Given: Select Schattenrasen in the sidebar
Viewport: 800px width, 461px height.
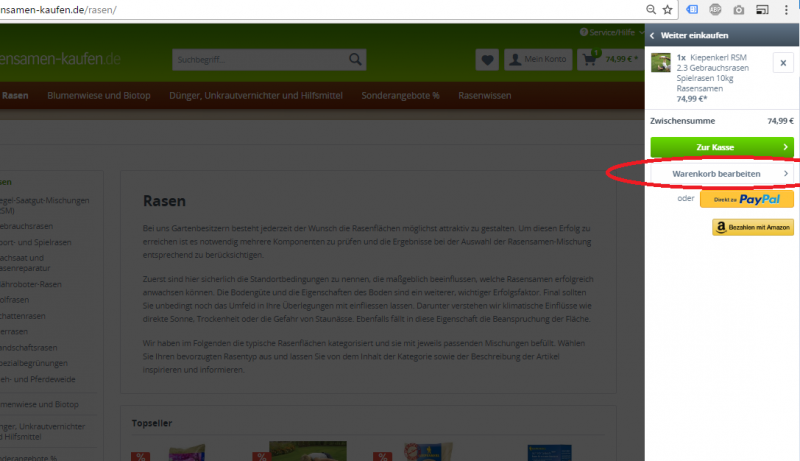Looking at the screenshot, I should tap(22, 316).
